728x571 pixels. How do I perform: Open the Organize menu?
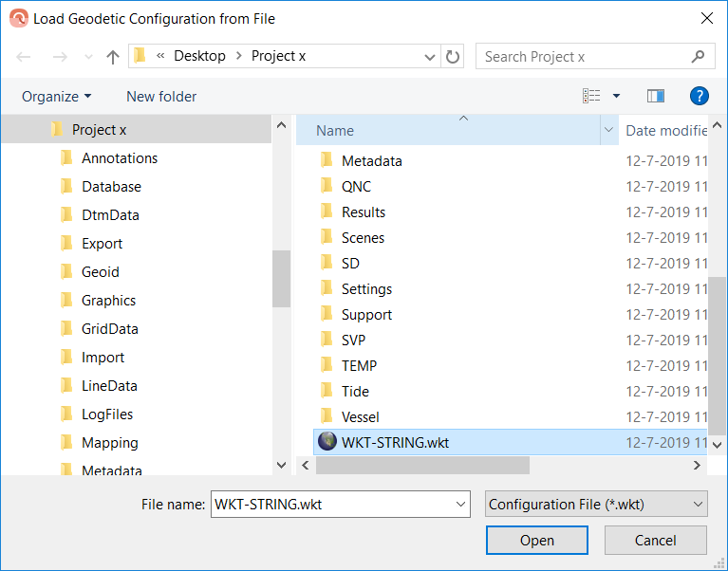click(57, 96)
